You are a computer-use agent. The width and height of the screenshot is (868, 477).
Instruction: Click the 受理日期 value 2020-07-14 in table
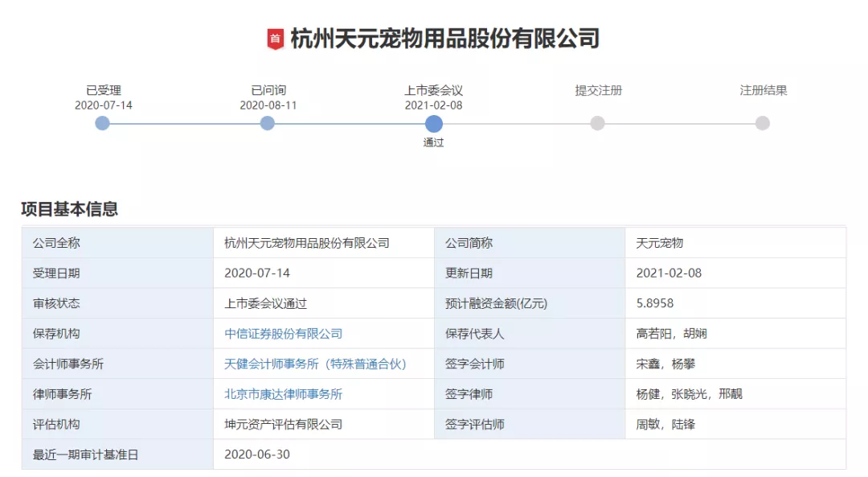point(324,273)
